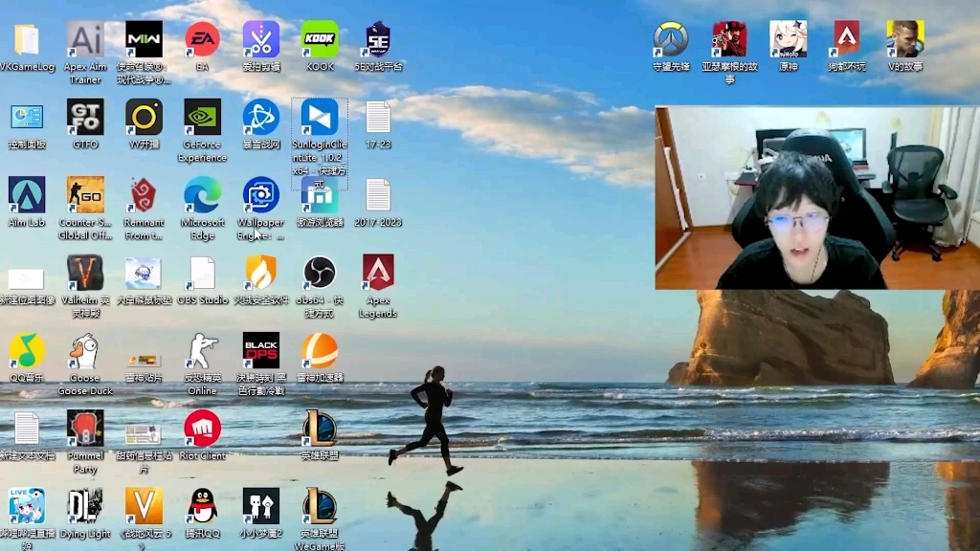This screenshot has height=551, width=980.
Task: Open 腾讯QQ messenger
Action: (203, 506)
